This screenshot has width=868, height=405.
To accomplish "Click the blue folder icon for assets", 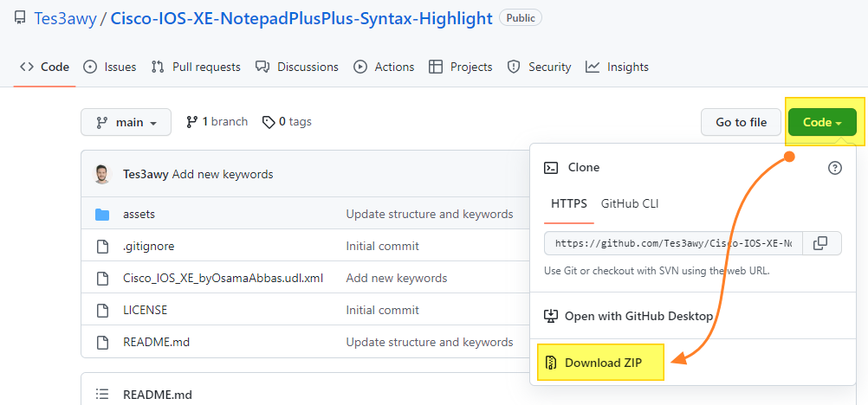I will [x=102, y=214].
